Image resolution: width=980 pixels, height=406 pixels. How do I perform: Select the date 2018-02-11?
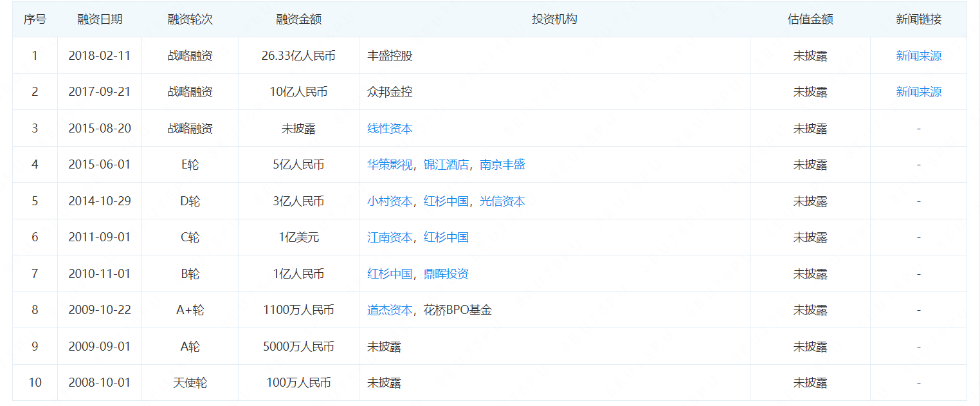pos(100,56)
